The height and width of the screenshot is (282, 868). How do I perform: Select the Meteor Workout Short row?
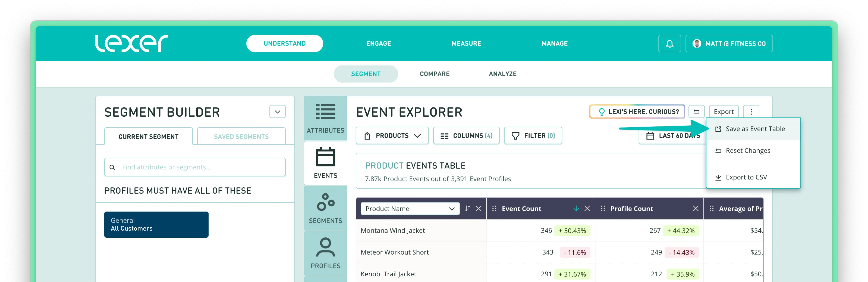(559, 252)
